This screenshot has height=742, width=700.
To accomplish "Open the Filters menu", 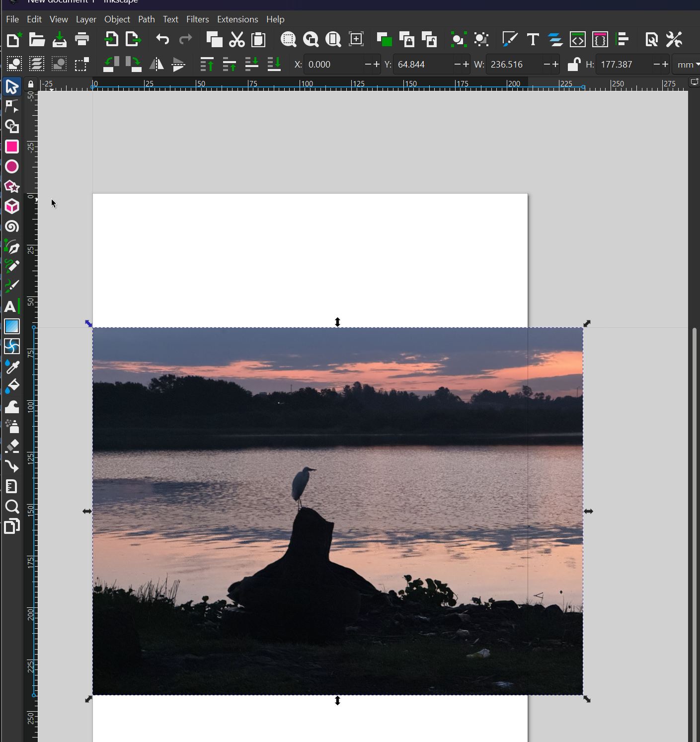I will [197, 19].
